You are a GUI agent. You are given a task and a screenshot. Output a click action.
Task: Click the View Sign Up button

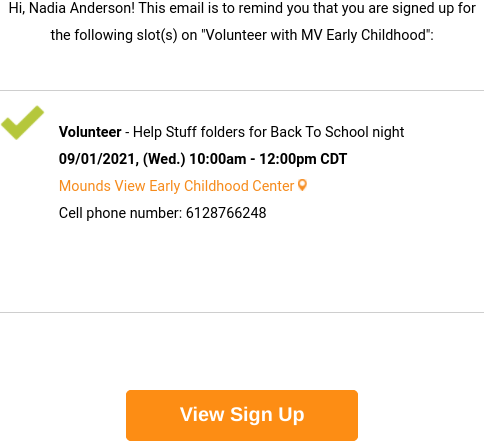(x=242, y=415)
